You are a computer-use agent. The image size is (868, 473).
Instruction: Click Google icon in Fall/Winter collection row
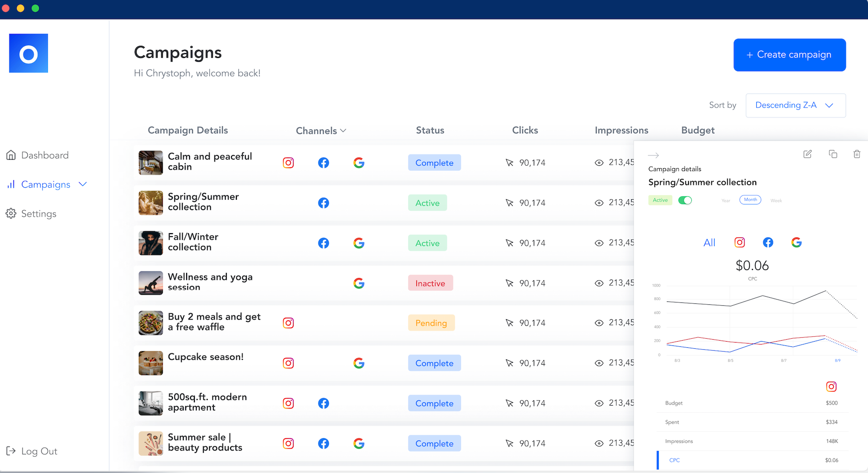tap(359, 243)
